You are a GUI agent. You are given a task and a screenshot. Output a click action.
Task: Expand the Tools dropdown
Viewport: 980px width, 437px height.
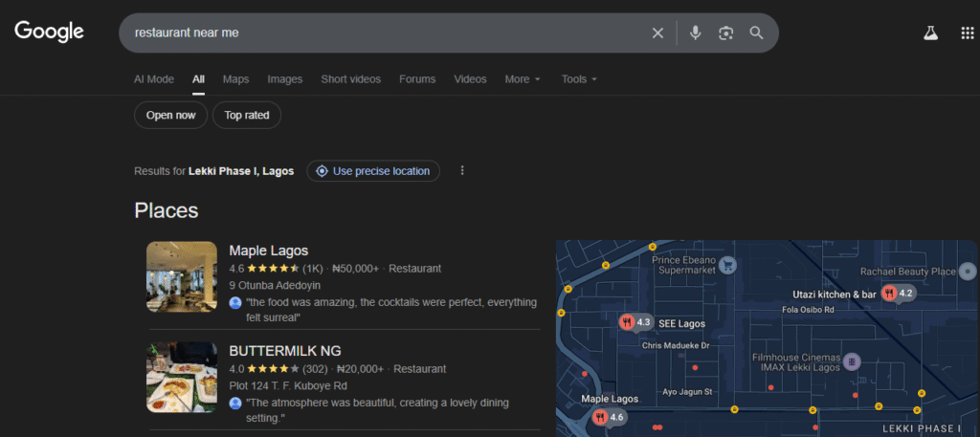pos(579,79)
